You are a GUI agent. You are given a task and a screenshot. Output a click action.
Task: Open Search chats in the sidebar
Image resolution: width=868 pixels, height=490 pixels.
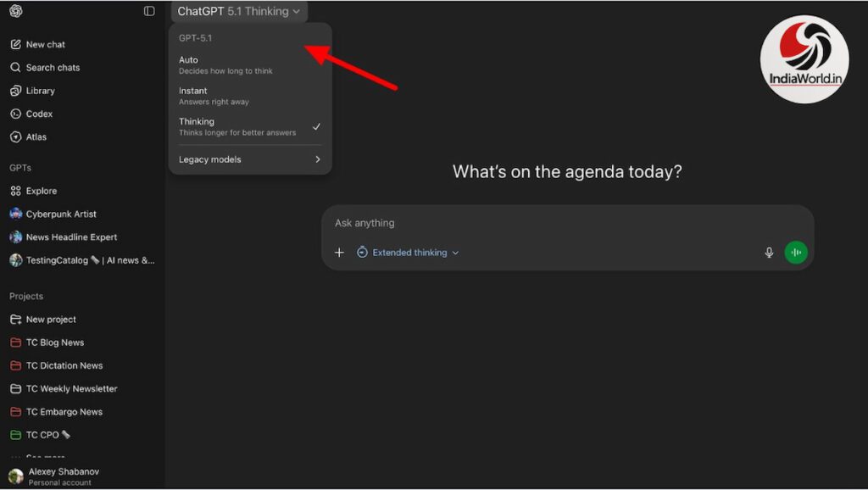click(52, 67)
